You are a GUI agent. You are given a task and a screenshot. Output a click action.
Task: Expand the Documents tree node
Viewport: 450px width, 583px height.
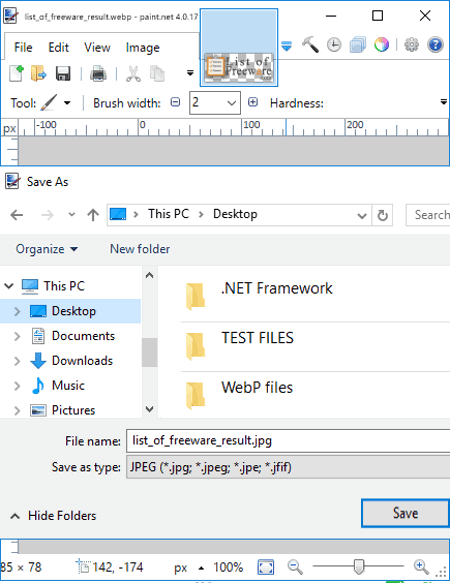coord(17,336)
